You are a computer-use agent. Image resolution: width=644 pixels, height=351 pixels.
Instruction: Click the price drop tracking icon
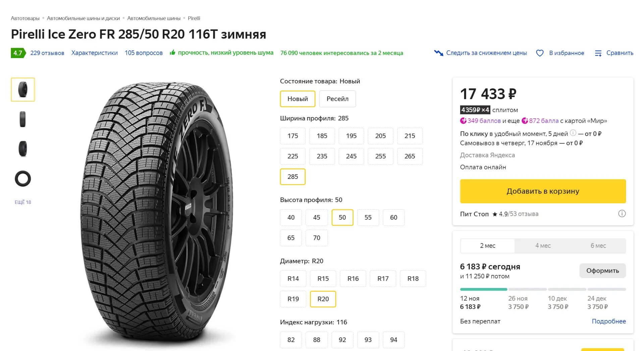(438, 53)
